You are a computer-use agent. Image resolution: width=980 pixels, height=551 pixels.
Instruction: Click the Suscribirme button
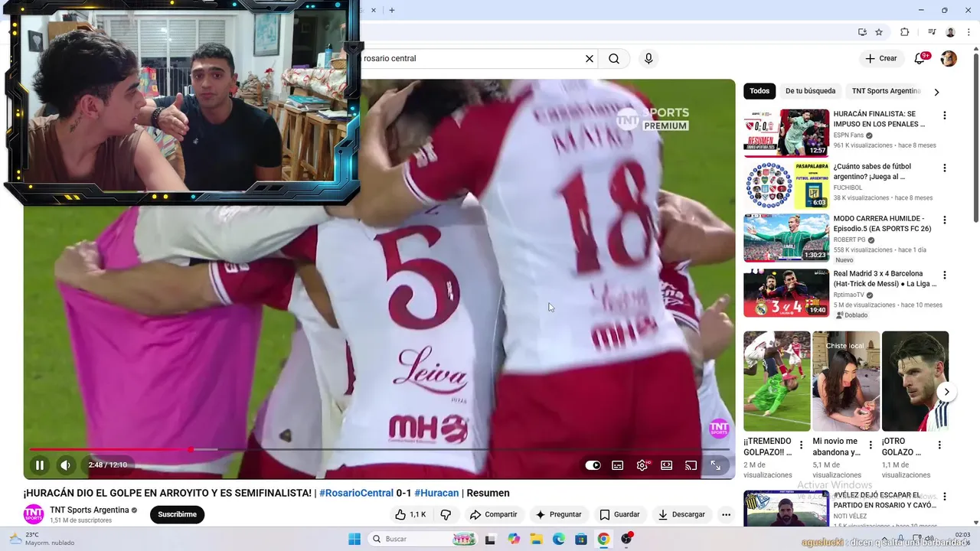point(177,514)
